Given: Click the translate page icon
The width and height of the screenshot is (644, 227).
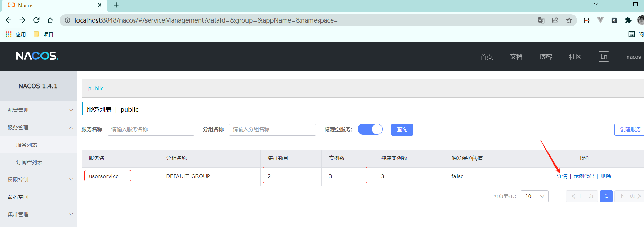Looking at the screenshot, I should (541, 20).
